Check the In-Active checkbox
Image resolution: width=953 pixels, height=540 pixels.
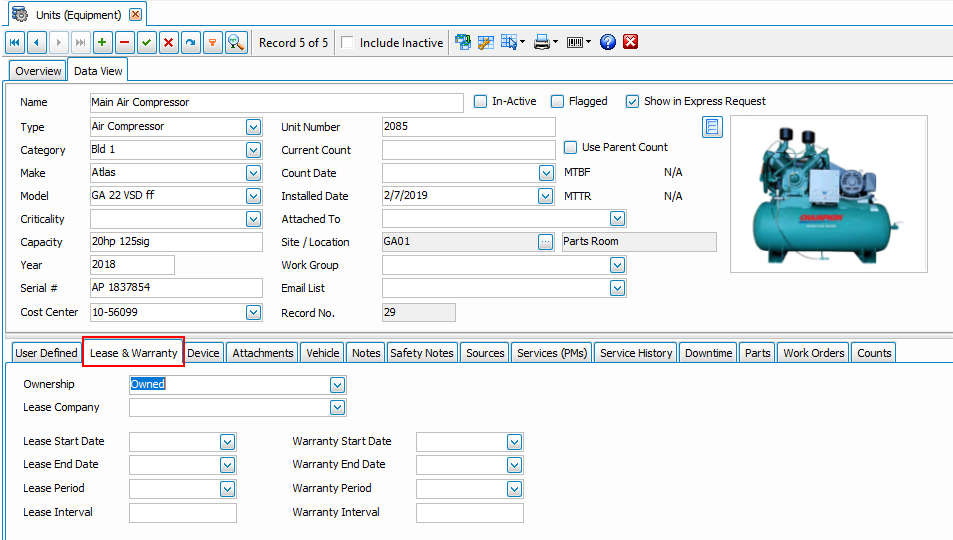point(480,102)
